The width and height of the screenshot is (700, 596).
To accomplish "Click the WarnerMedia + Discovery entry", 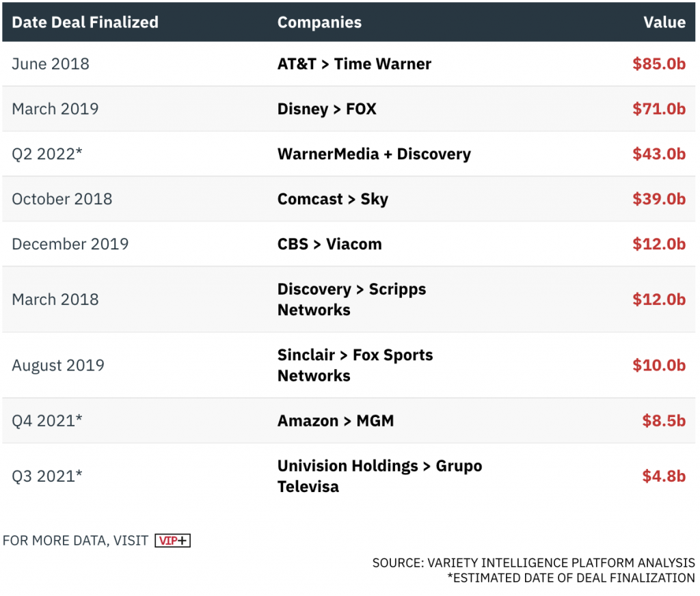I will pos(374,154).
